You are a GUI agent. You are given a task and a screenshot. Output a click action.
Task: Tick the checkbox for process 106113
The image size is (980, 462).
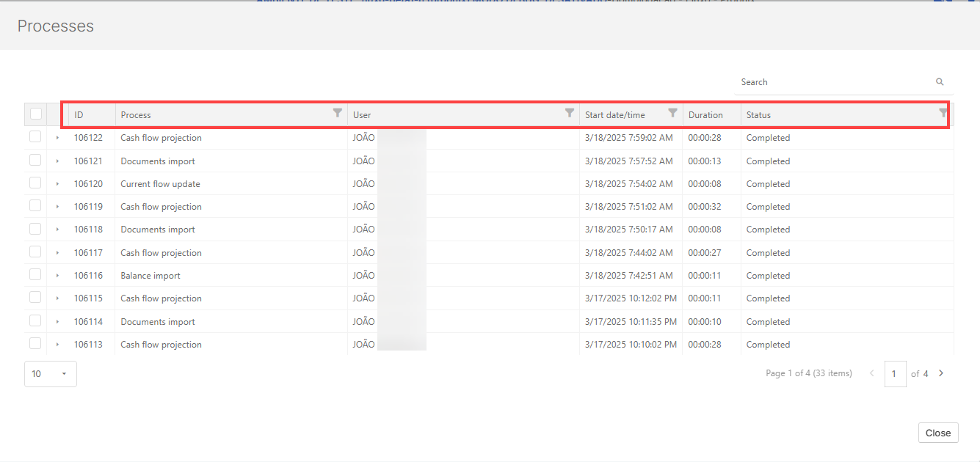point(35,344)
